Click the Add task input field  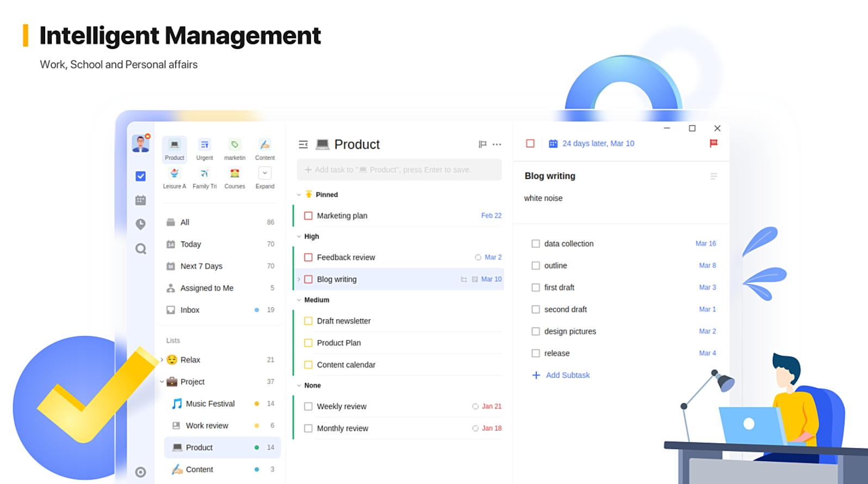[x=399, y=170]
